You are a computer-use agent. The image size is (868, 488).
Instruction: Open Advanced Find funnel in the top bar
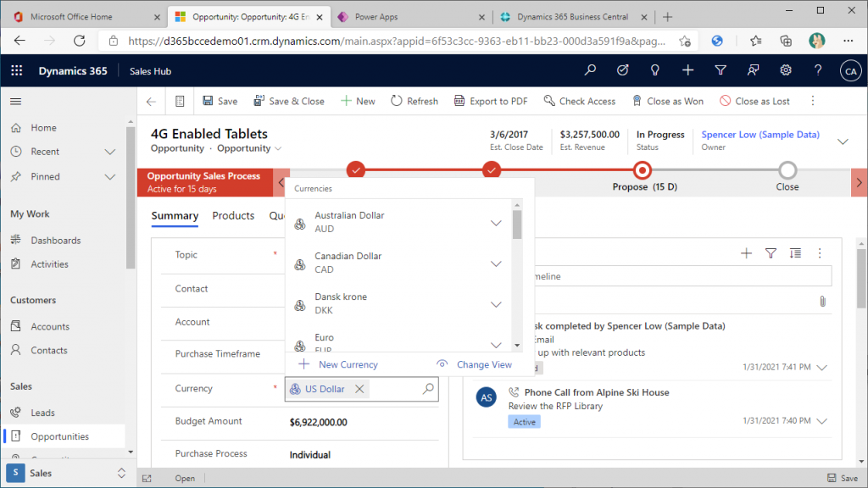pos(721,70)
